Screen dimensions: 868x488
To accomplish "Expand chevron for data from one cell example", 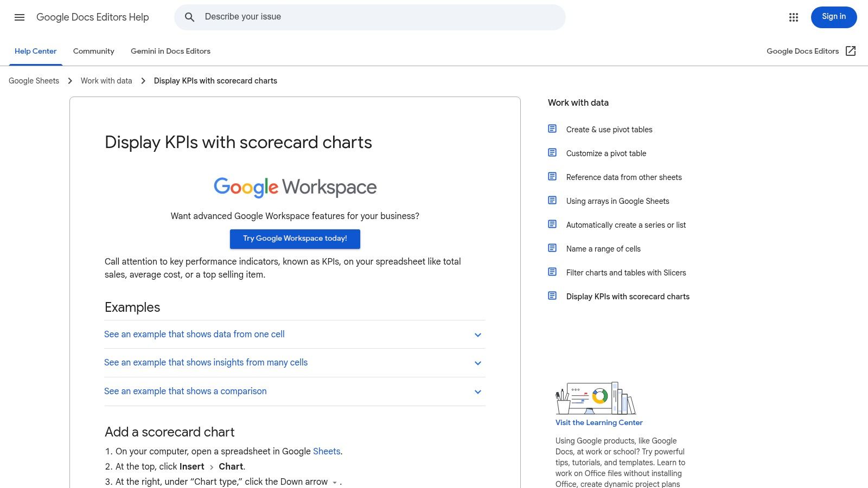I will click(478, 335).
